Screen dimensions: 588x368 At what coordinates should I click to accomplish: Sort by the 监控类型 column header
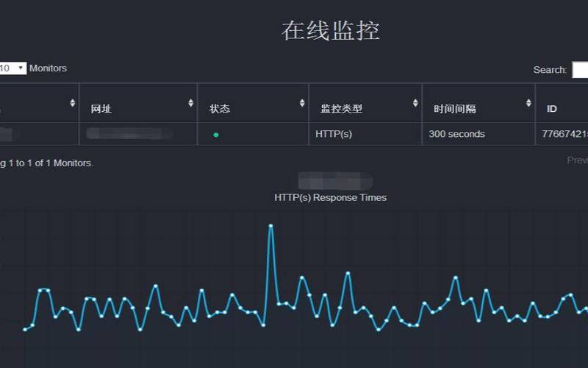(365, 103)
